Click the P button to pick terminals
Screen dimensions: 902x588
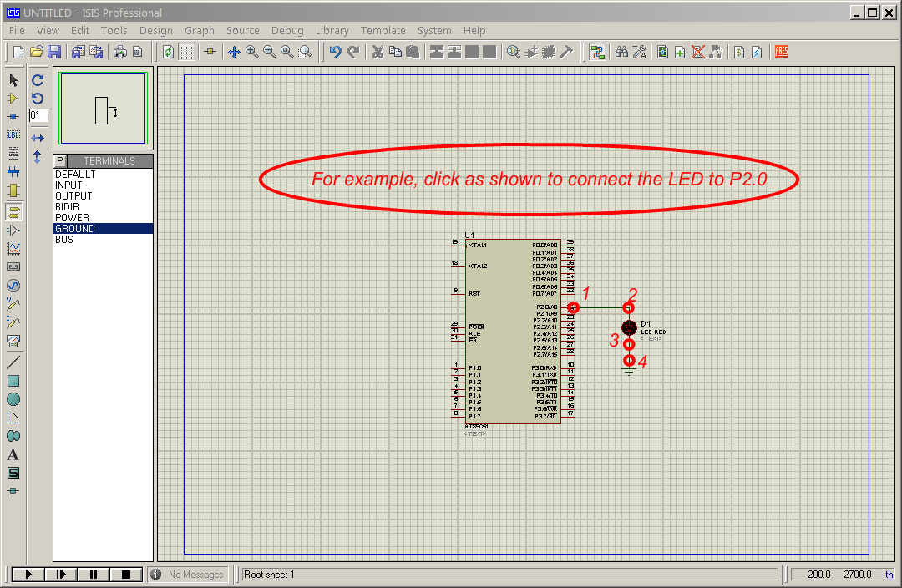(x=58, y=160)
